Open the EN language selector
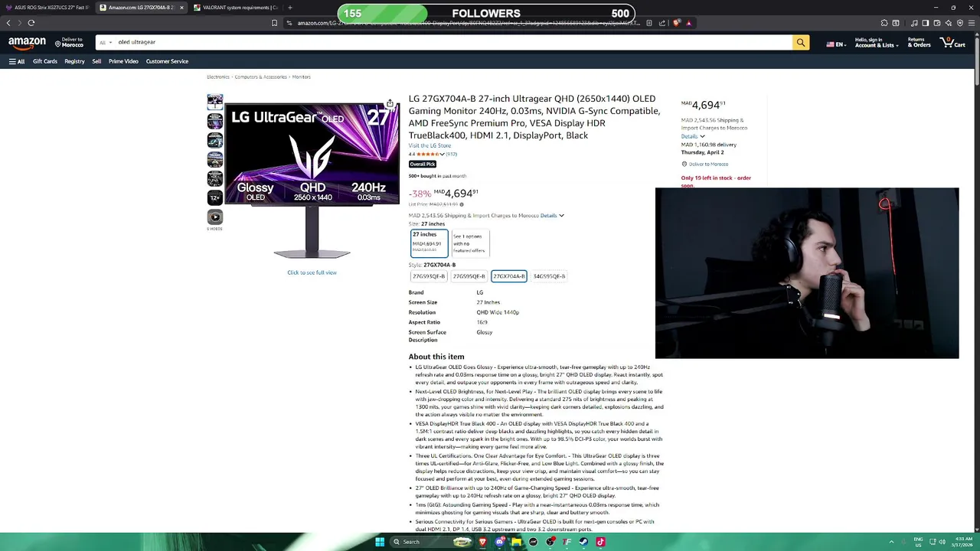 835,44
